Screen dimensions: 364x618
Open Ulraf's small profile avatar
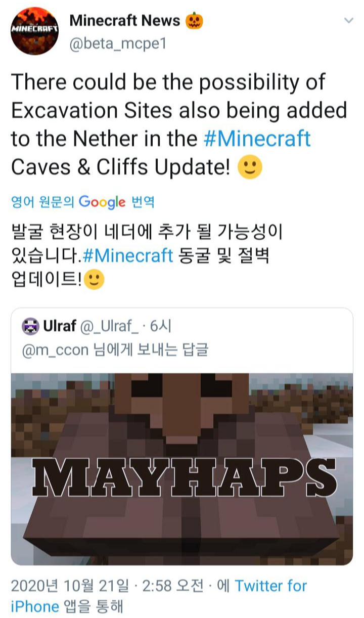coord(31,327)
